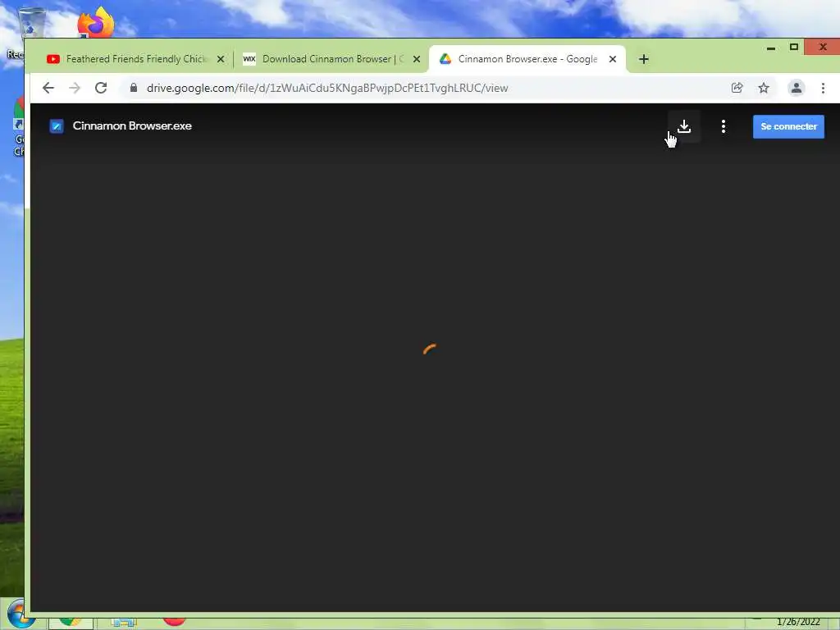Close the Feathered Friends YouTube tab
The width and height of the screenshot is (840, 630).
221,59
